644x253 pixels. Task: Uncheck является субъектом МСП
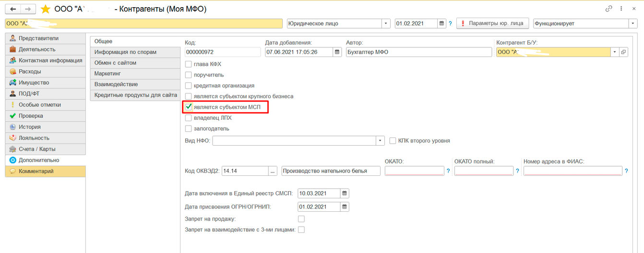tap(189, 107)
